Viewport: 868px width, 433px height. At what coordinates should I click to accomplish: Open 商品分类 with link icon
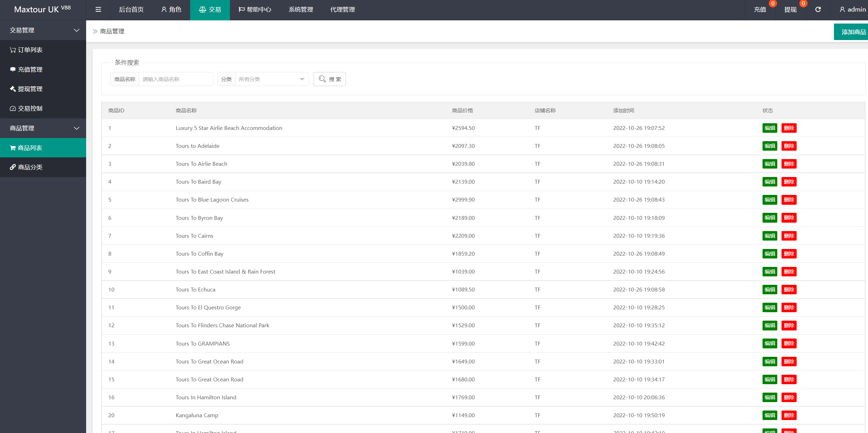click(30, 167)
